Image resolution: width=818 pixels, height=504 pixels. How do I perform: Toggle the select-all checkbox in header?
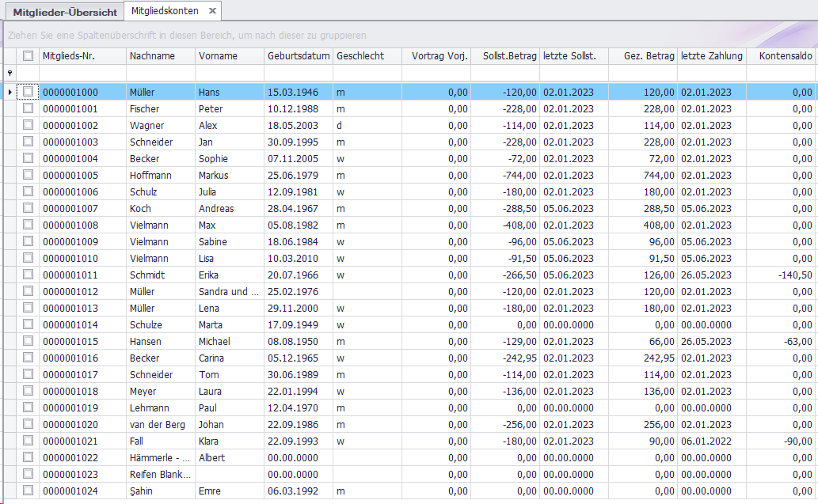click(29, 56)
